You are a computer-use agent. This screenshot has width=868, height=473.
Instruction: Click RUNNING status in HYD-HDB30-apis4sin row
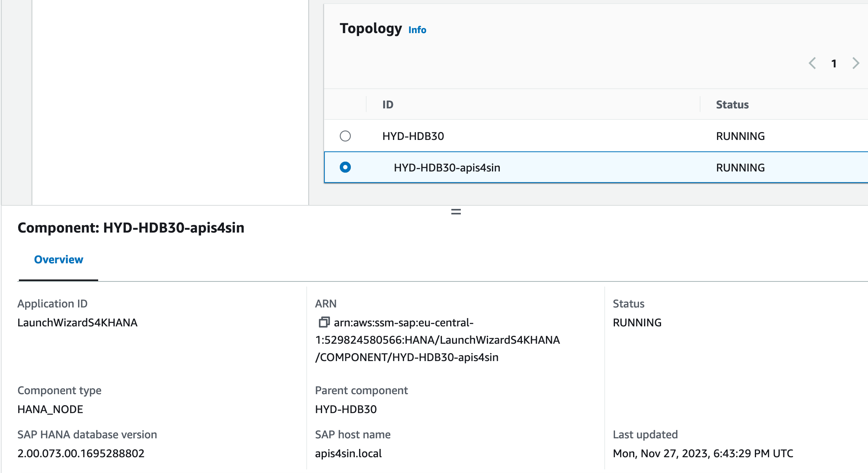pyautogui.click(x=740, y=168)
